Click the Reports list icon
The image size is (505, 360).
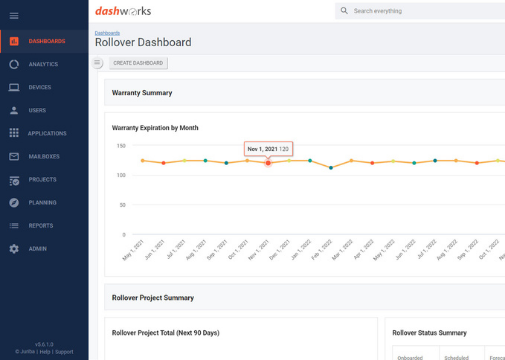[14, 226]
